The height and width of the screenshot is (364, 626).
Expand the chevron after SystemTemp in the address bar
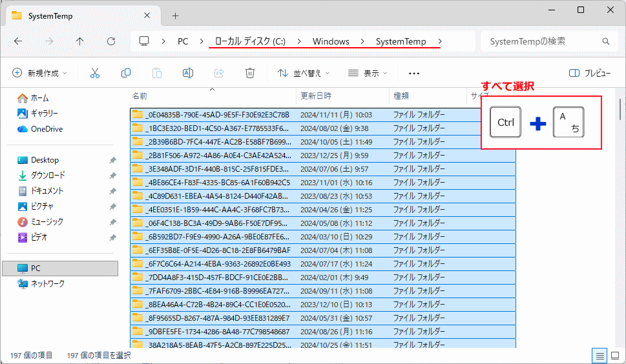click(x=440, y=41)
